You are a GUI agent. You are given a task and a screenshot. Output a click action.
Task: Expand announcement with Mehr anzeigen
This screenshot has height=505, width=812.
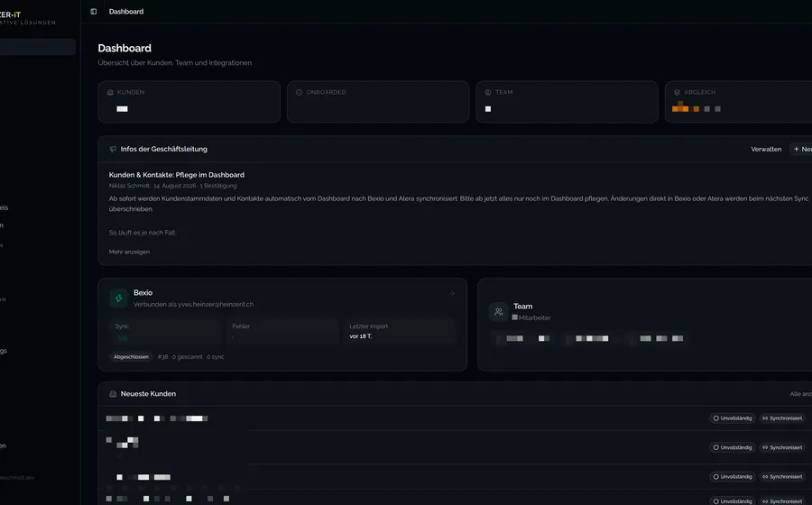coord(129,252)
